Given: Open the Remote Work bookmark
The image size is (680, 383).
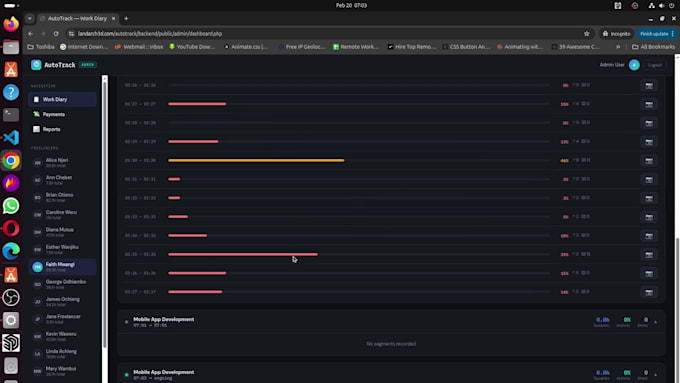Looking at the screenshot, I should click(x=356, y=47).
